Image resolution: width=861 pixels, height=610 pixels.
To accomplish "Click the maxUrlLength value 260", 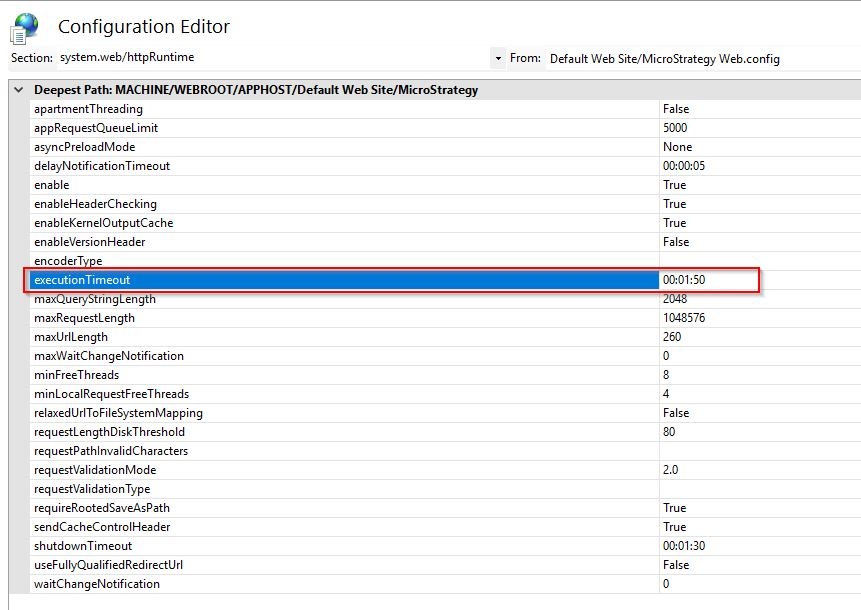I will [x=672, y=337].
